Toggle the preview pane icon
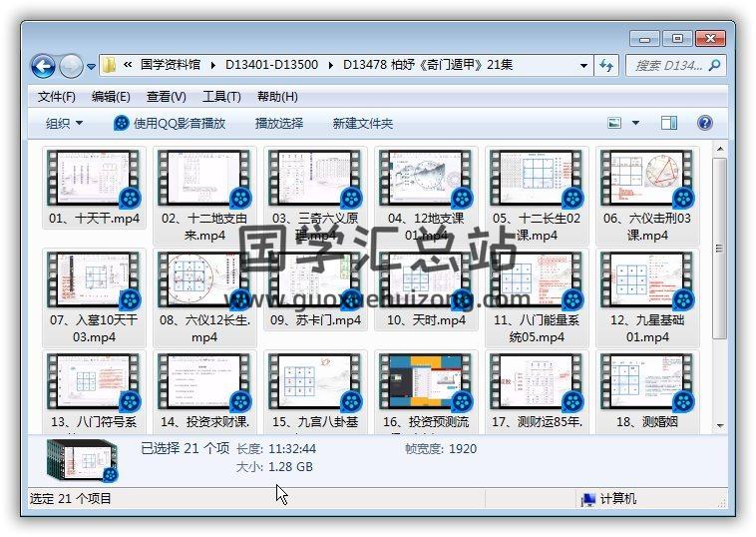The width and height of the screenshot is (756, 537). click(669, 123)
